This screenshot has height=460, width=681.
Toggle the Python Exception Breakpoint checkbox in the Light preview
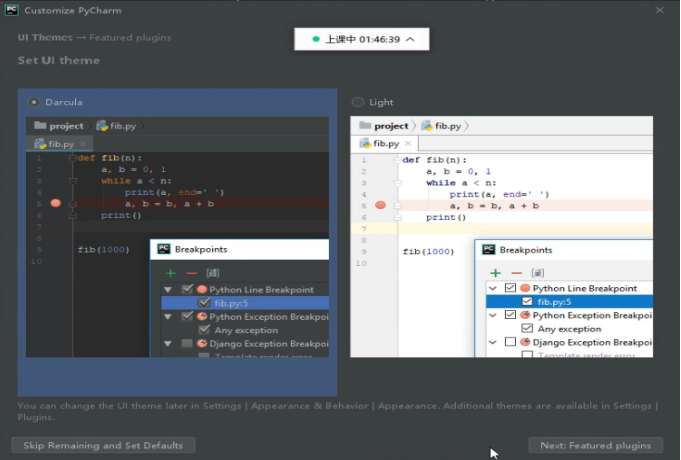(510, 314)
